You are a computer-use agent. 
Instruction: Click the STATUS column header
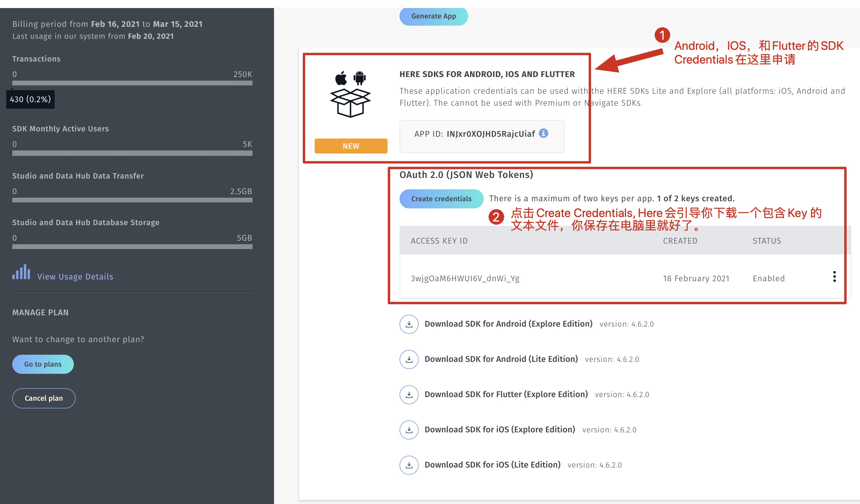pyautogui.click(x=766, y=241)
